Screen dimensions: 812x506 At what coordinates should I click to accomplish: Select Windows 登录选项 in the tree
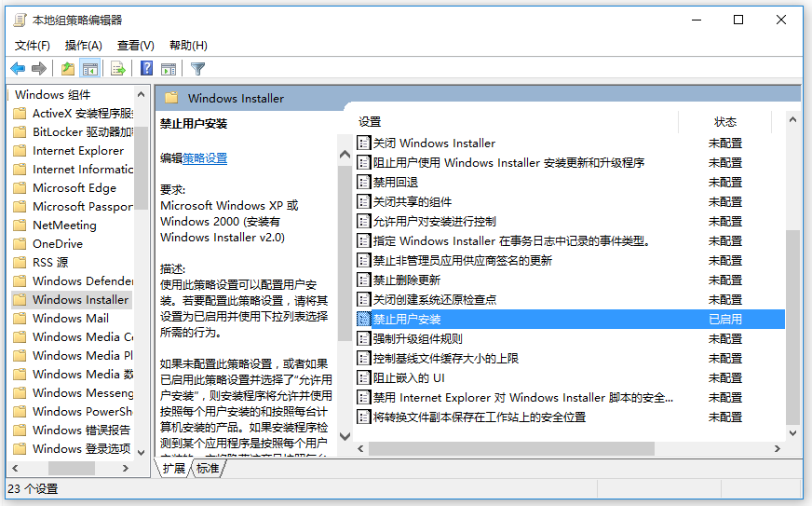click(x=81, y=448)
